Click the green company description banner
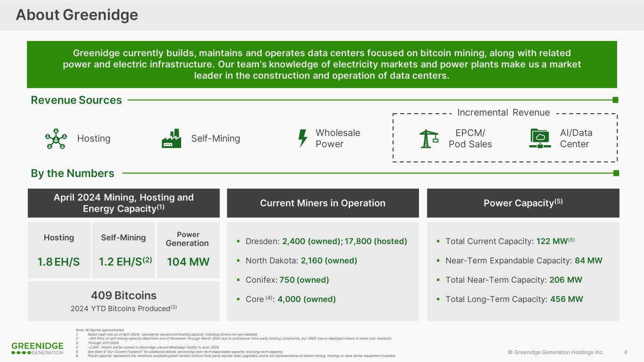The image size is (644, 362). (322, 65)
